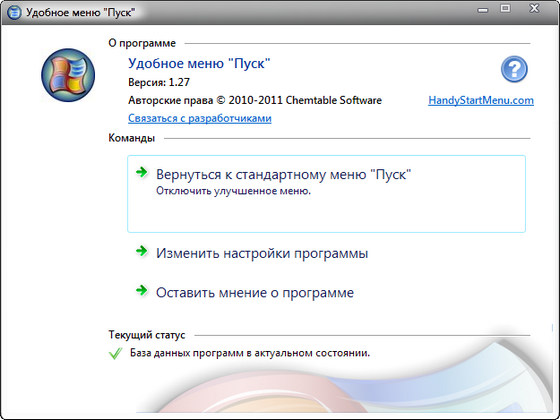Click green arrow beside "Оставить мнение о программе"

point(142,290)
